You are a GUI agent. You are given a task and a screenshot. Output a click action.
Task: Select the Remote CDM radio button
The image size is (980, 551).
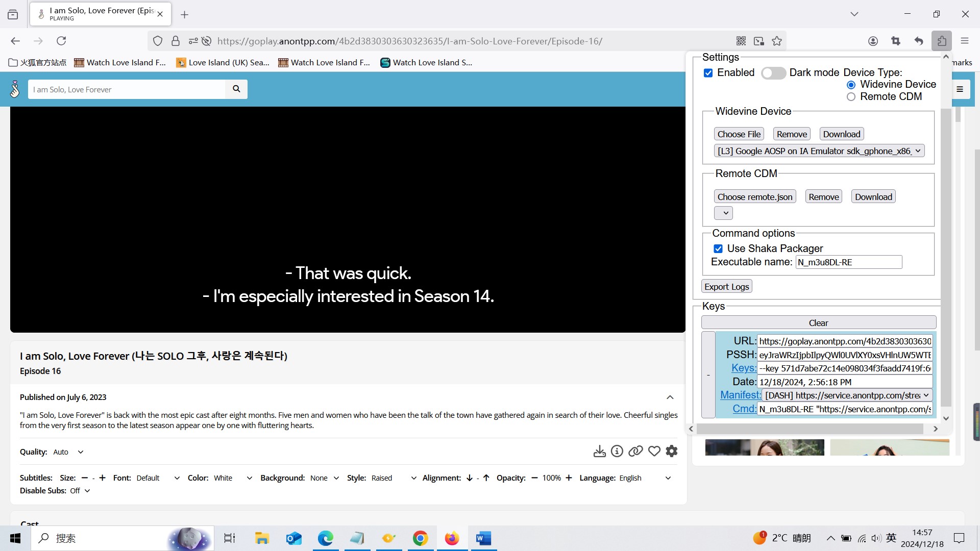pyautogui.click(x=851, y=97)
